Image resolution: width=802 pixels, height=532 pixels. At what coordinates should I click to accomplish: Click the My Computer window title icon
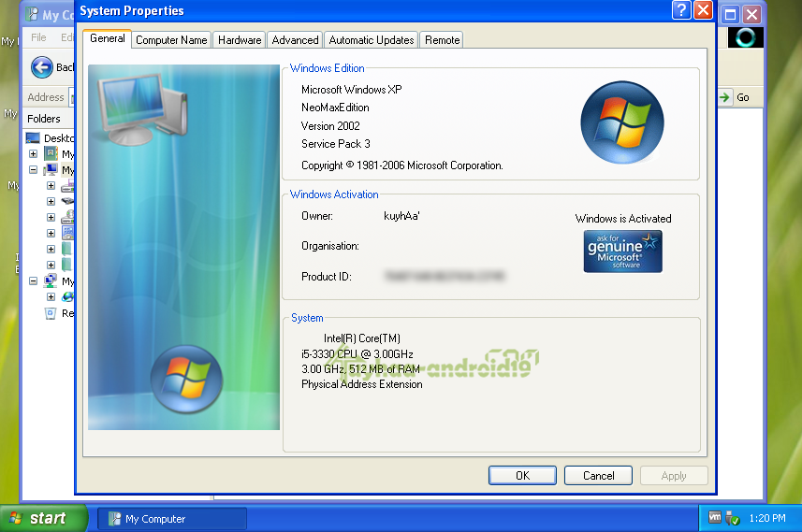(x=32, y=14)
